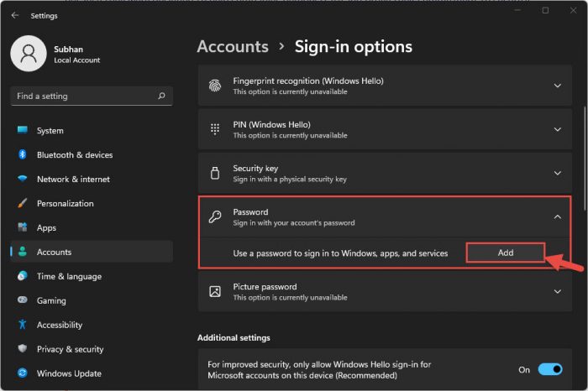Click the Personalization paintbrush icon
Screen dimensions: 588x391
point(23,203)
